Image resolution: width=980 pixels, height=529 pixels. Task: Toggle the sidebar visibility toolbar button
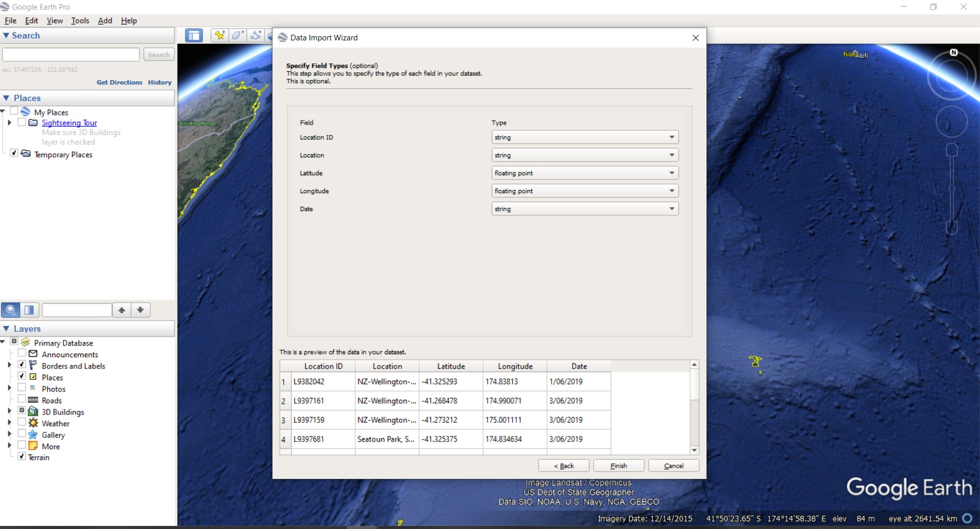(x=194, y=35)
